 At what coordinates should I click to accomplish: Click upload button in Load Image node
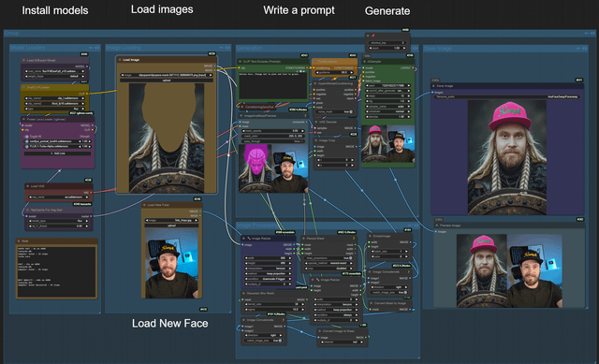tap(167, 80)
